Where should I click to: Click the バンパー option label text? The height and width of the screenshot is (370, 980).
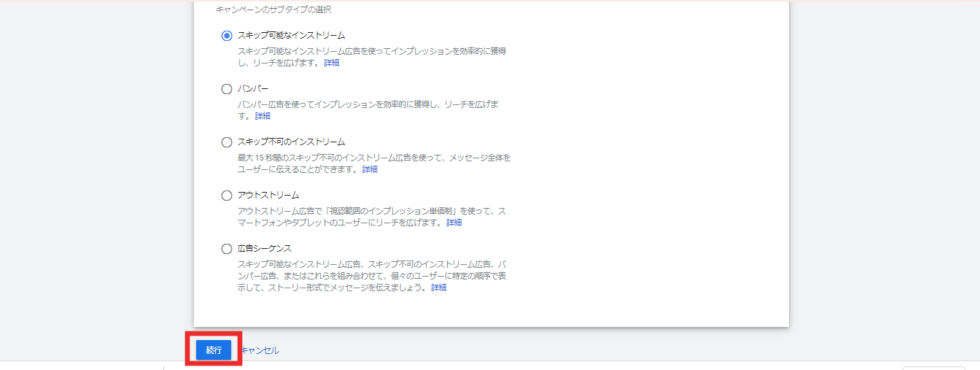pyautogui.click(x=253, y=89)
